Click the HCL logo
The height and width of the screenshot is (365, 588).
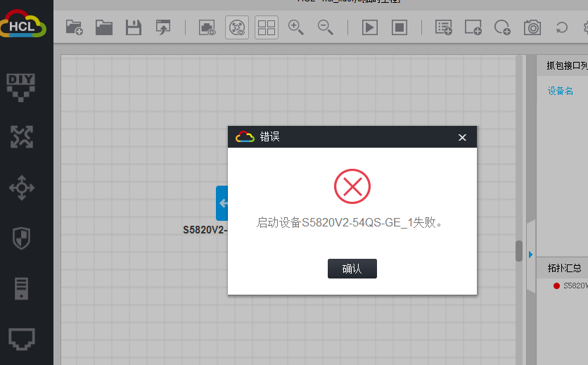coord(23,24)
